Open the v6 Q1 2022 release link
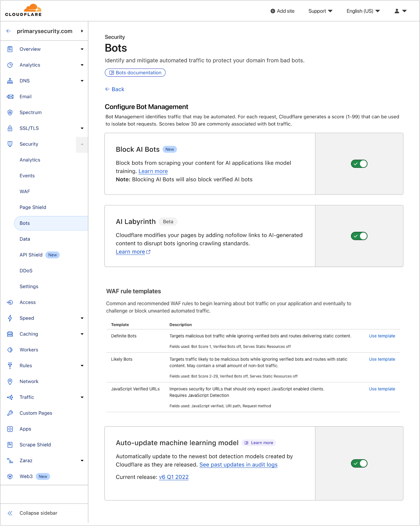 click(x=174, y=477)
